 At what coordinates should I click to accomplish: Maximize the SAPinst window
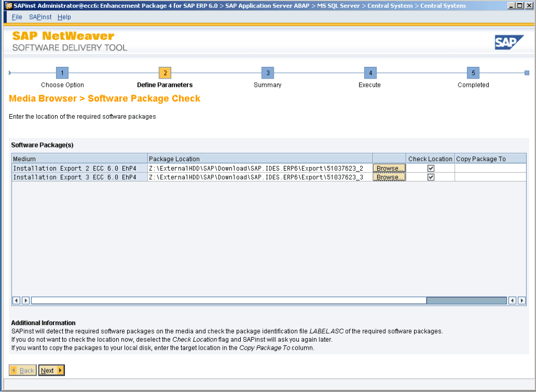pyautogui.click(x=520, y=6)
